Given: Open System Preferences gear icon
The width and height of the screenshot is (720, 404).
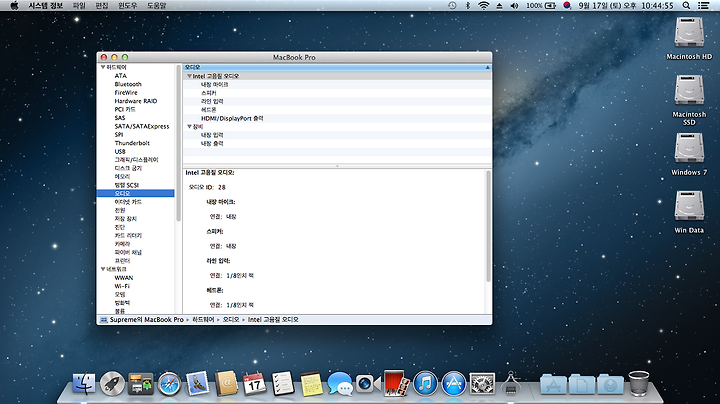Looking at the screenshot, I should [482, 384].
